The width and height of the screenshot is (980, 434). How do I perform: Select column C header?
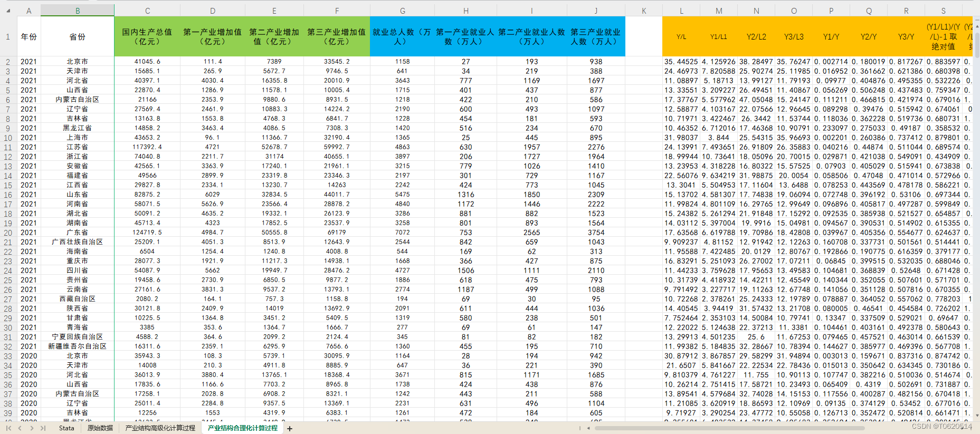click(147, 11)
